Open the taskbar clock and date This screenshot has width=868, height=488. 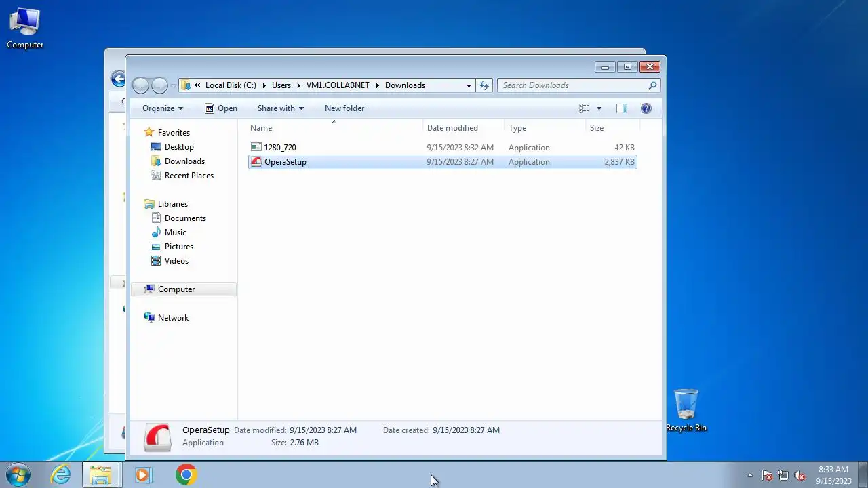pyautogui.click(x=833, y=475)
